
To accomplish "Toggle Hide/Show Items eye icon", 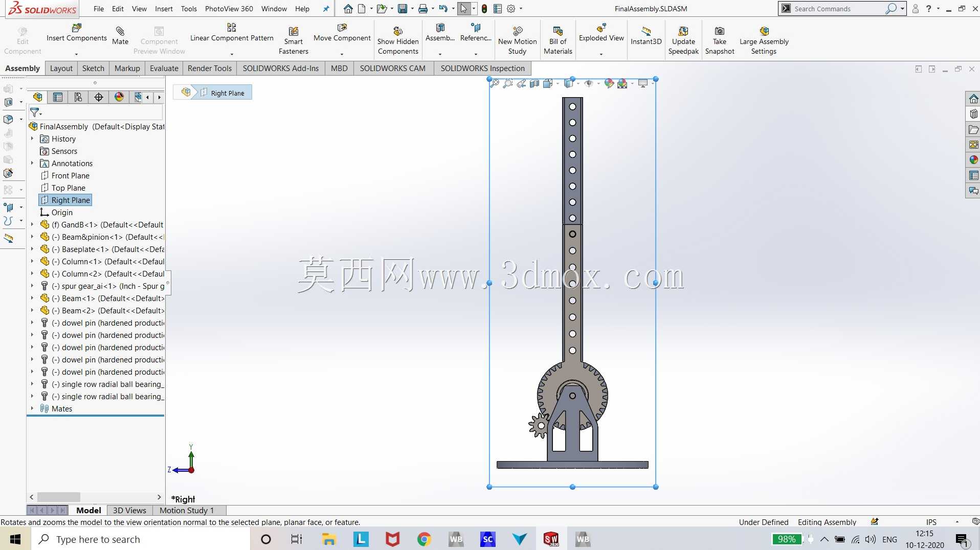I will pyautogui.click(x=589, y=83).
